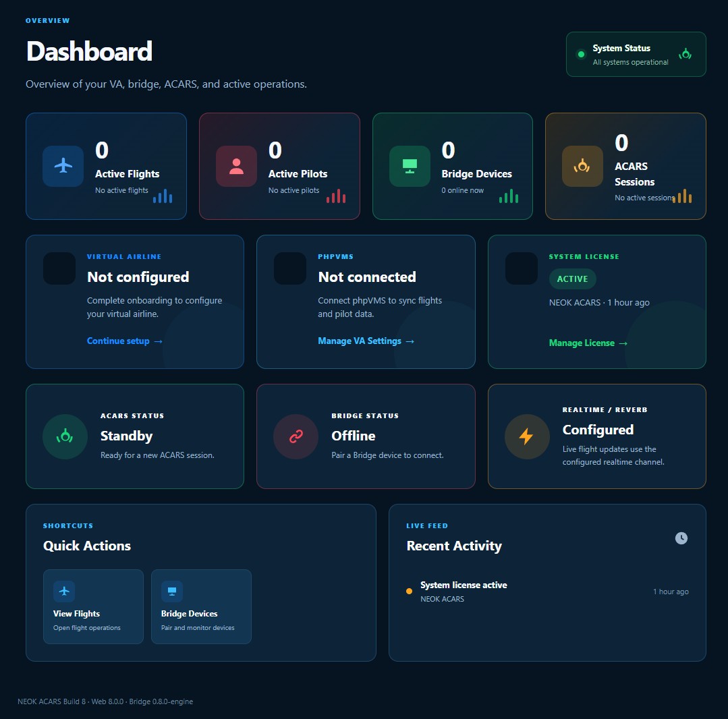Click the green signal icon in ACARS Status
This screenshot has width=728, height=719.
point(65,436)
